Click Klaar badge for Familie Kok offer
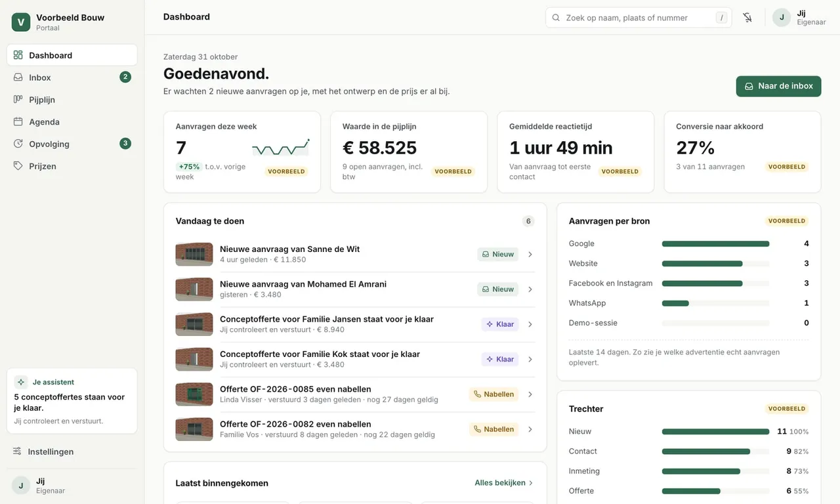 pos(500,359)
